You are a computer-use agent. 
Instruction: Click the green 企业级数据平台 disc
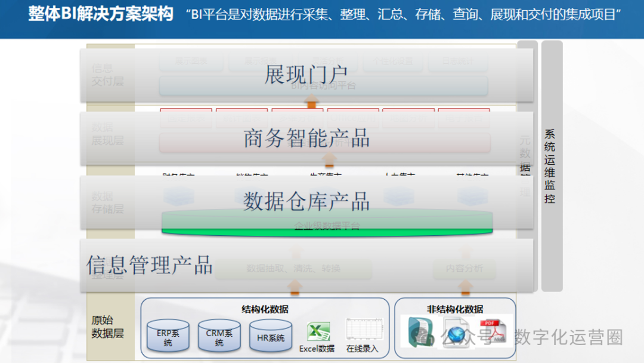(327, 224)
